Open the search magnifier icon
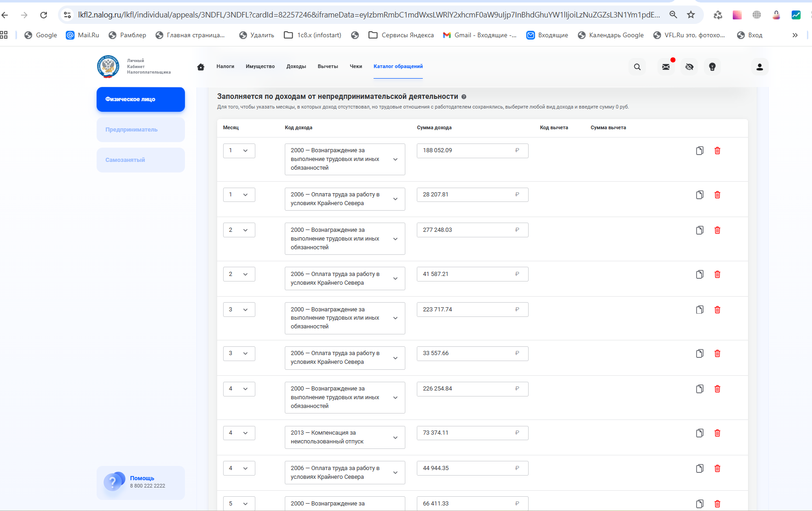The height and width of the screenshot is (511, 812). [x=637, y=67]
